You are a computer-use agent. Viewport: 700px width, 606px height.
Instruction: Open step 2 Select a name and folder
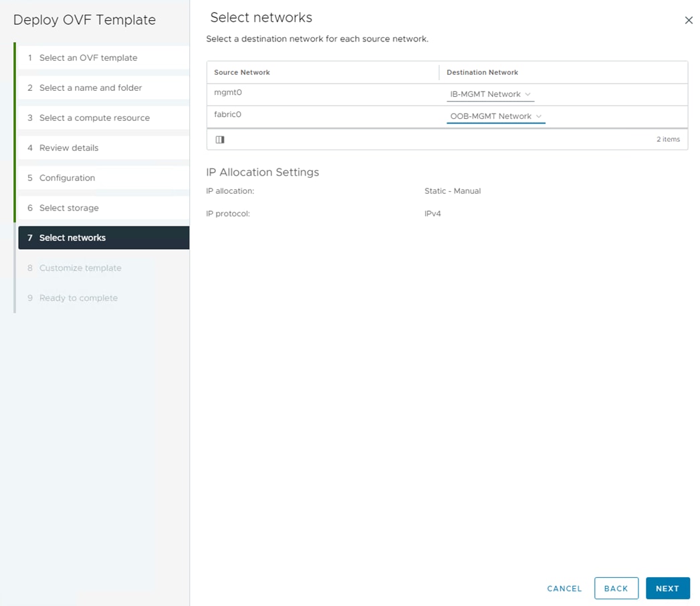click(x=90, y=88)
